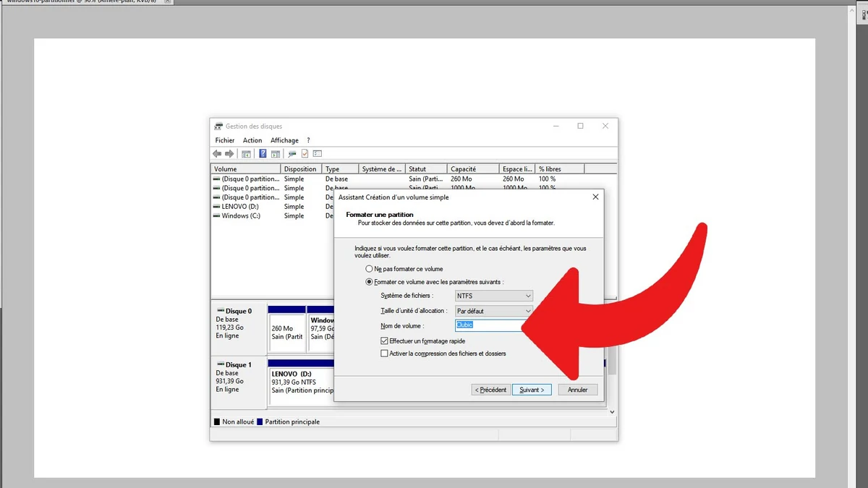Click the back arrow toolbar icon
868x488 pixels.
[217, 154]
